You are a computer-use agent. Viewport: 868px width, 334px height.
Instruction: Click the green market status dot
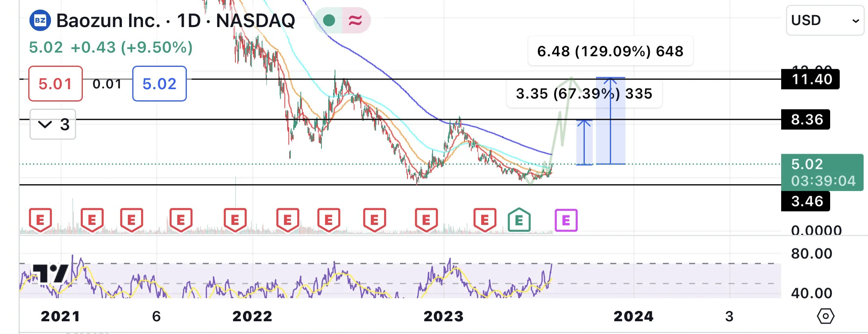pos(329,20)
